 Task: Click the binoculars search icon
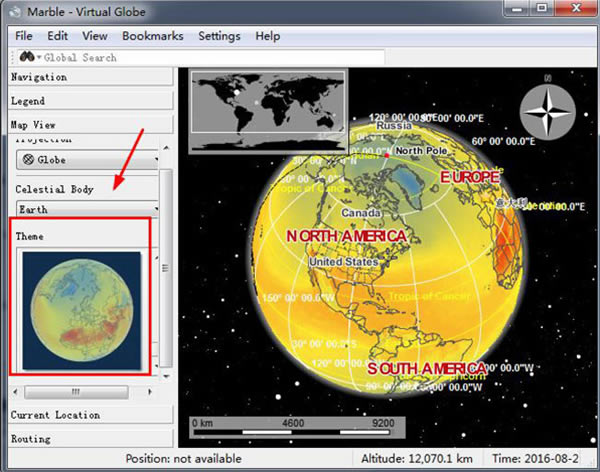click(25, 57)
